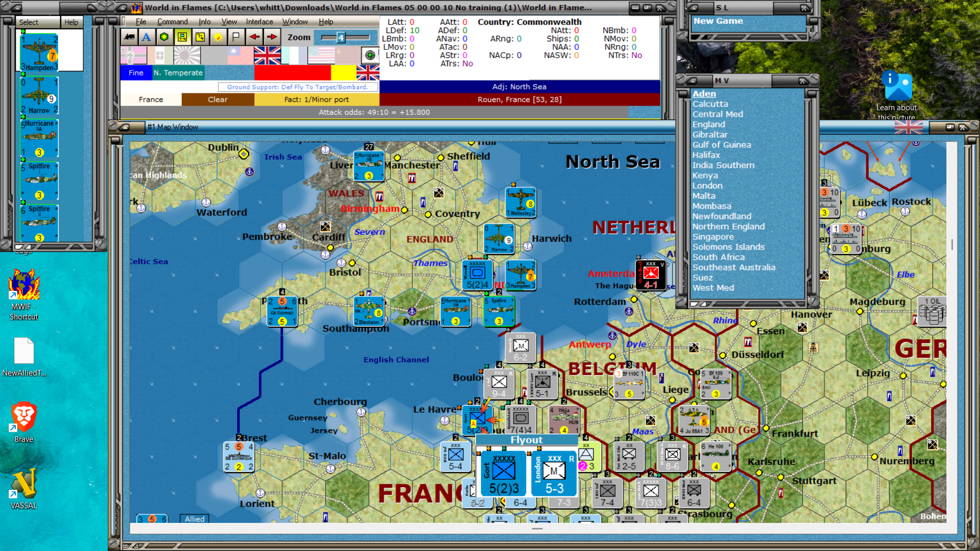Open the Info menu
The height and width of the screenshot is (551, 980).
205,21
